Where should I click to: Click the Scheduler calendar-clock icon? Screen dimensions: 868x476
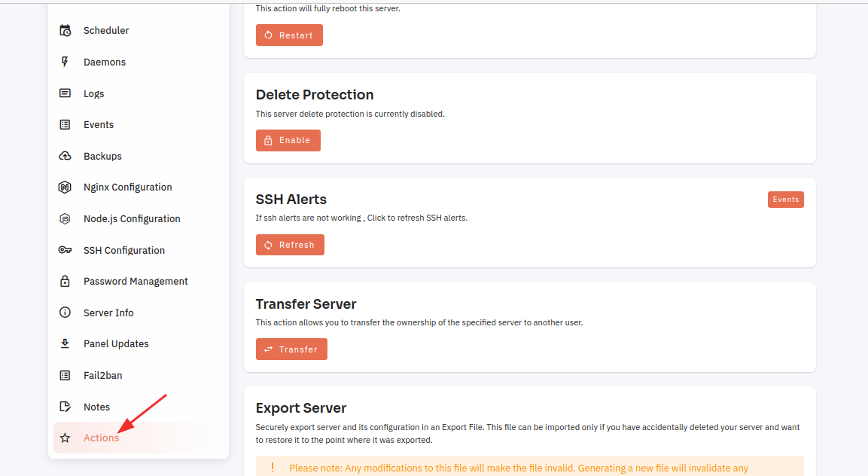(65, 30)
